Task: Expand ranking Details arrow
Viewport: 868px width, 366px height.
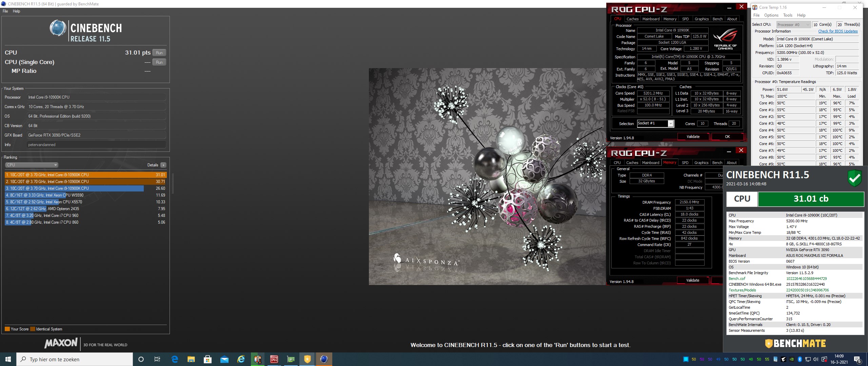Action: [163, 165]
